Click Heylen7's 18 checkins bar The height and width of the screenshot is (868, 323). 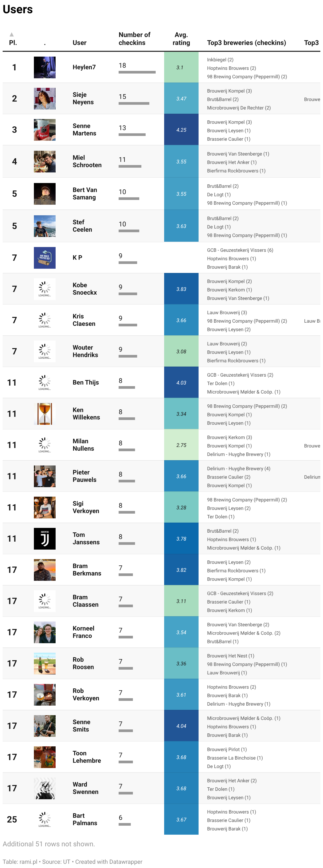(137, 72)
